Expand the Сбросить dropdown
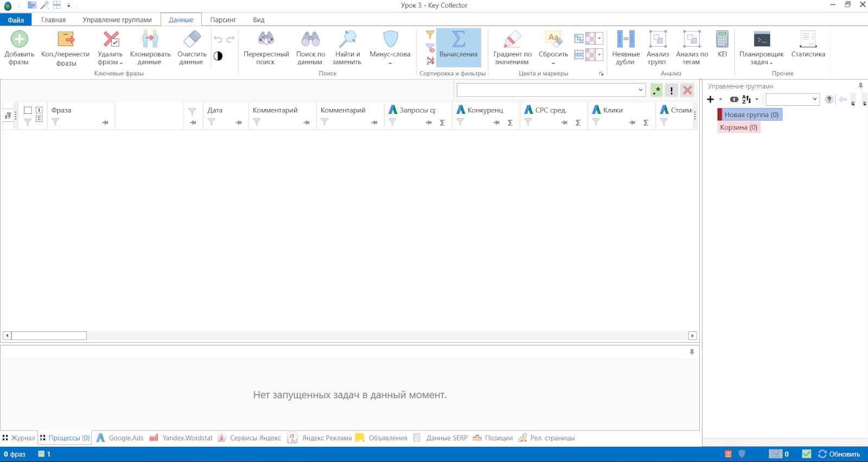Viewport: 868px width, 462px height. click(x=553, y=63)
